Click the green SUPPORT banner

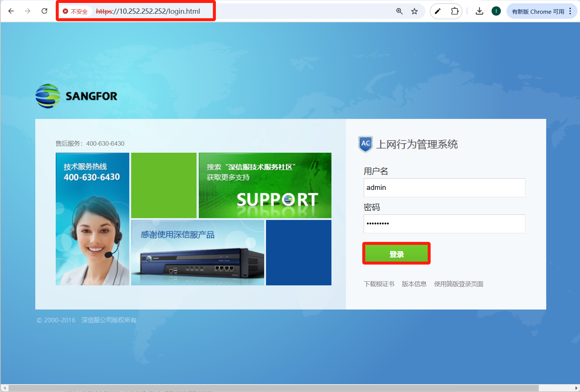[265, 185]
